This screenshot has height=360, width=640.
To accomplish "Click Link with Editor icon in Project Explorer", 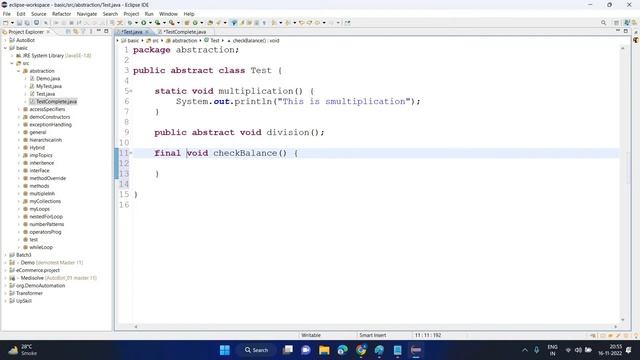I will (x=76, y=31).
